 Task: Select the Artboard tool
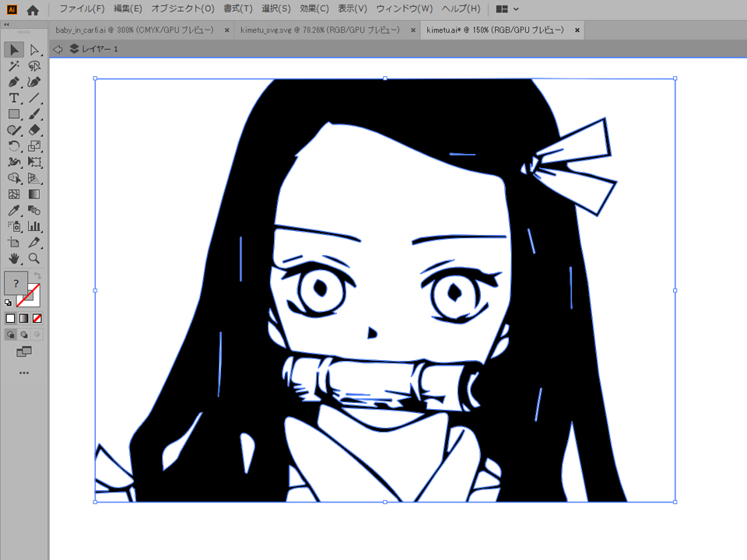pyautogui.click(x=14, y=243)
